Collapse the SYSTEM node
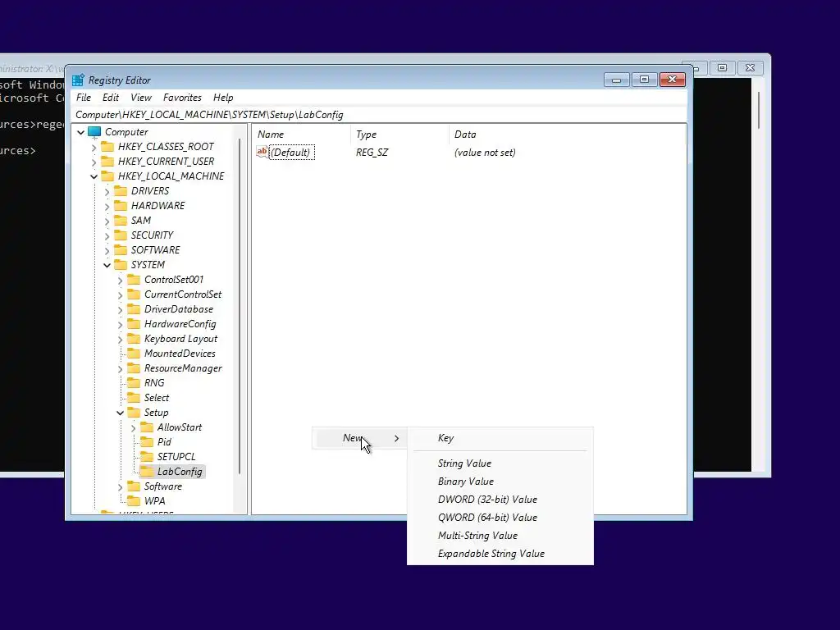The height and width of the screenshot is (630, 840). click(x=107, y=265)
